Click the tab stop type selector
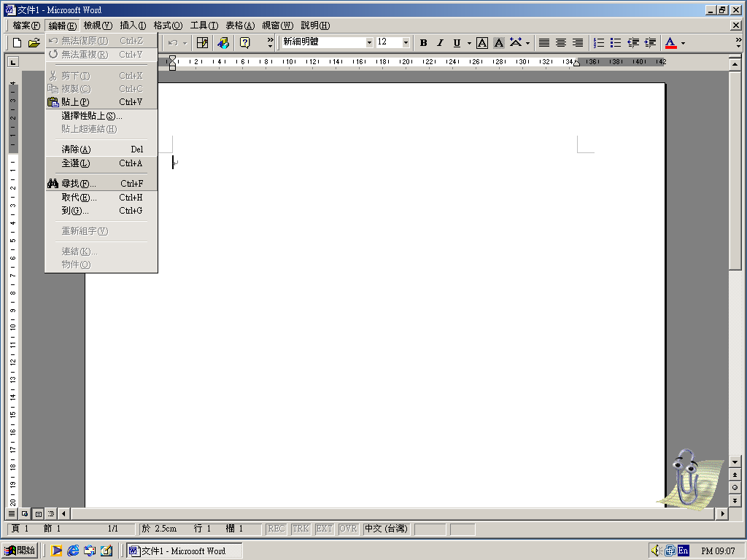This screenshot has width=747, height=560. click(13, 62)
